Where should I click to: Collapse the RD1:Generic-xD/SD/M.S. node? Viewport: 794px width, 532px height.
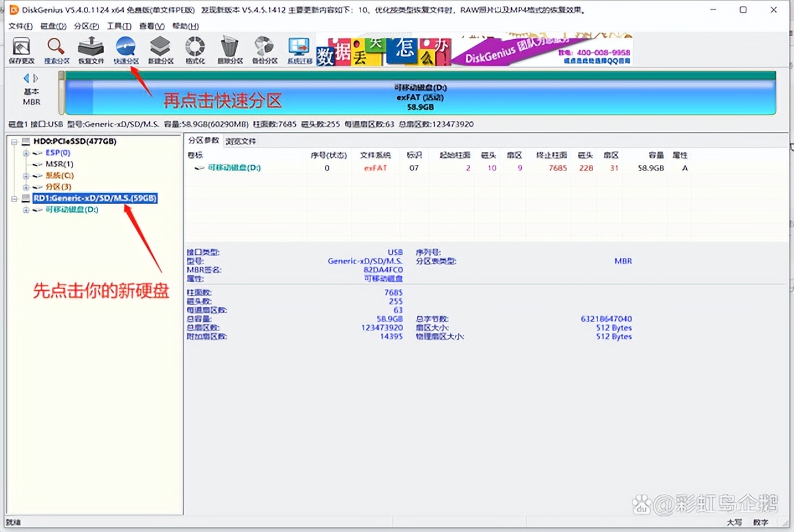14,198
